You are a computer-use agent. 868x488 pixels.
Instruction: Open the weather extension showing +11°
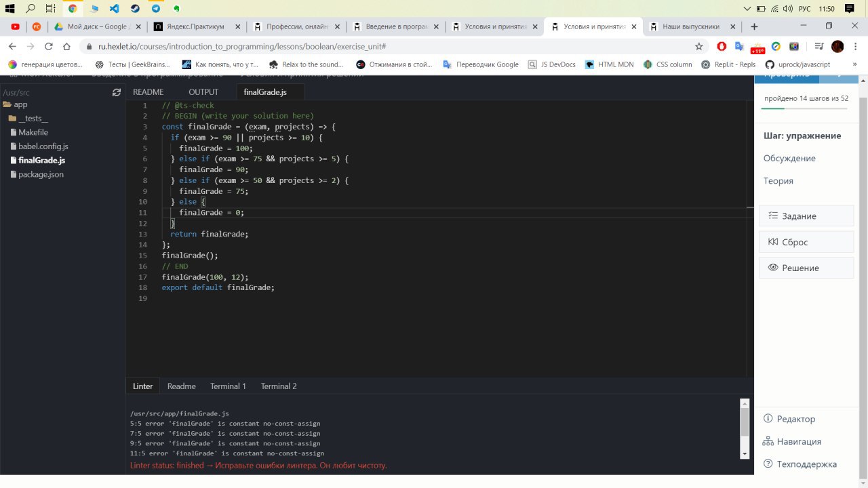click(x=757, y=47)
